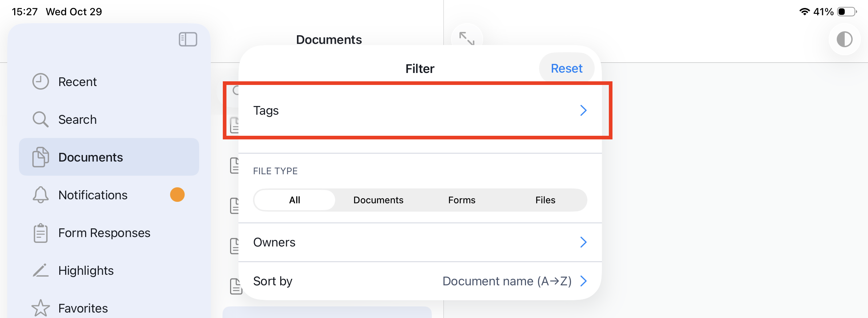The width and height of the screenshot is (868, 318).
Task: Collapse the sidebar panel icon
Action: coord(188,39)
